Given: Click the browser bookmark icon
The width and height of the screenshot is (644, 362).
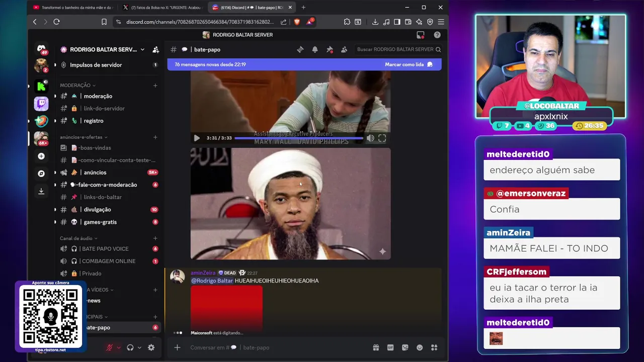Looking at the screenshot, I should point(104,22).
